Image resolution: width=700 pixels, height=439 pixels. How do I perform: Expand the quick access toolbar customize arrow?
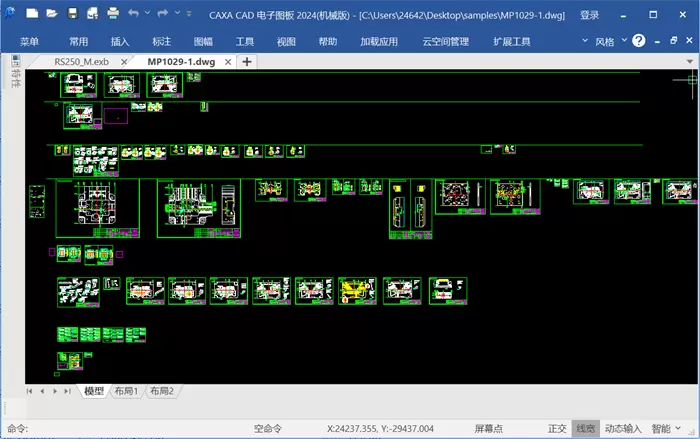click(189, 14)
